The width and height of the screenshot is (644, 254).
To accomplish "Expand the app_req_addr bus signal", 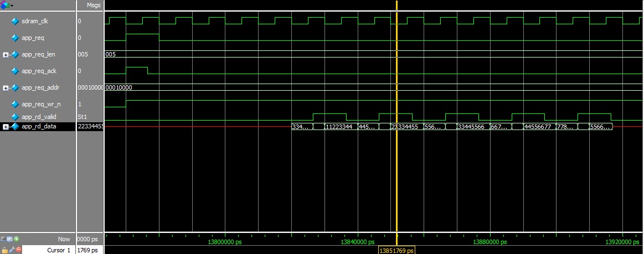I will pyautogui.click(x=6, y=88).
